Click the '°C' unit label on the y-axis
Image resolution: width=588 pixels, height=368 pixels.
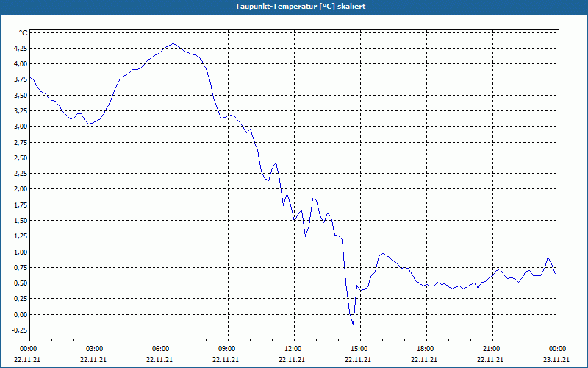pos(23,33)
